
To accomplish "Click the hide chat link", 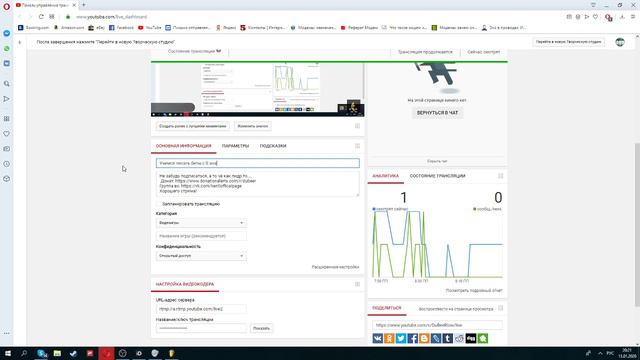I will pos(437,161).
